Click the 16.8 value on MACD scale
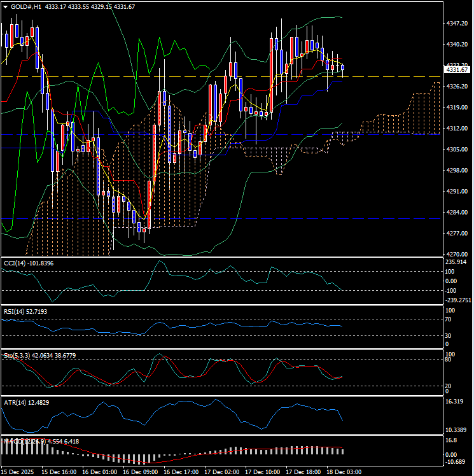 point(452,440)
